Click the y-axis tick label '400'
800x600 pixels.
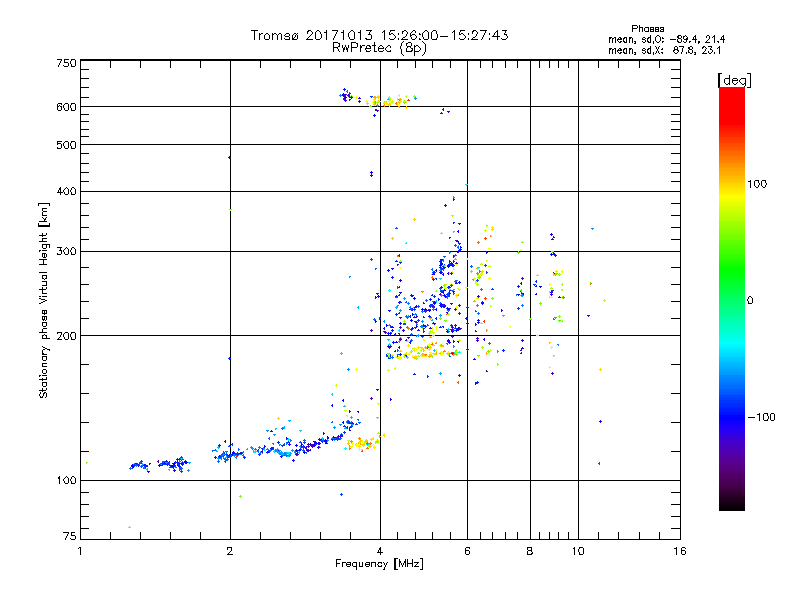pyautogui.click(x=67, y=191)
